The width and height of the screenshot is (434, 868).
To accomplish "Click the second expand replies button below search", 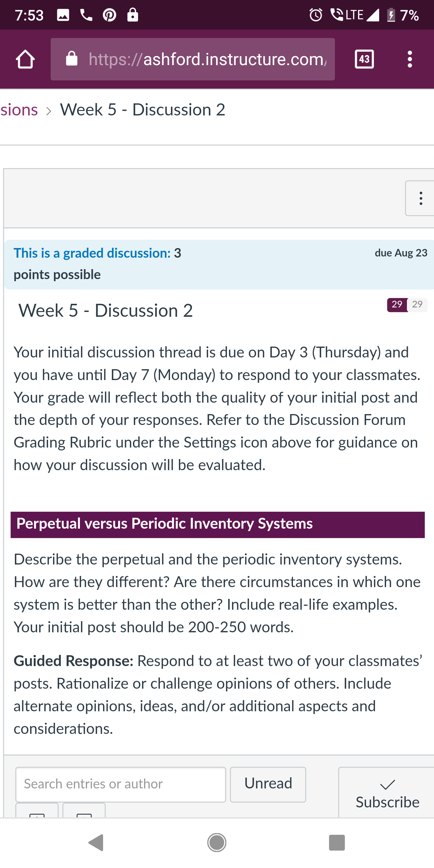I will [x=84, y=811].
